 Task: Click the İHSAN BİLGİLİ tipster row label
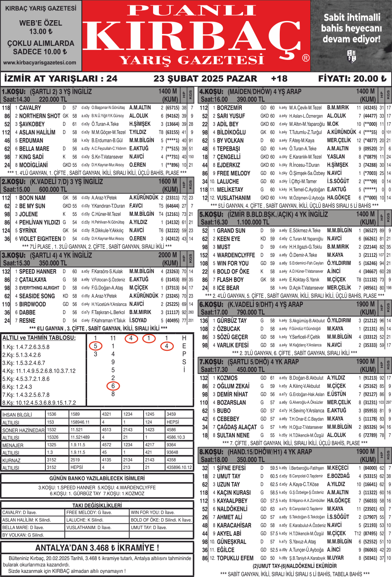point(17,414)
